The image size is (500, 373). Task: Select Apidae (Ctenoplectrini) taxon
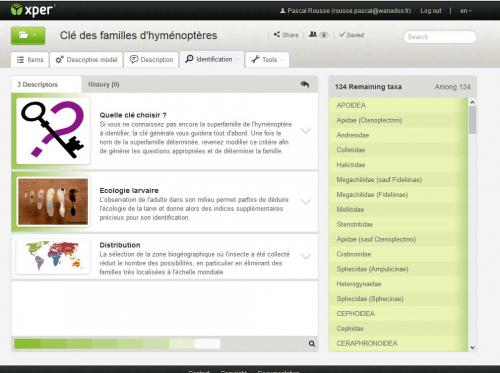click(398, 120)
